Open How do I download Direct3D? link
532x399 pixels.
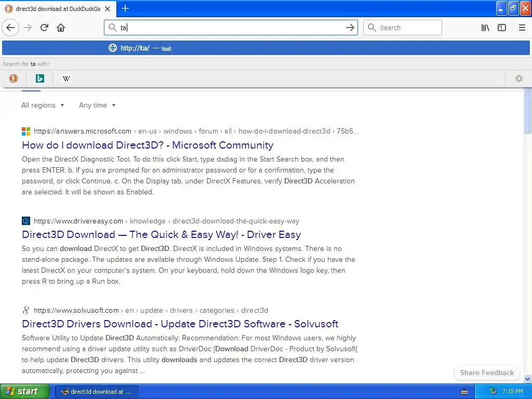(148, 145)
